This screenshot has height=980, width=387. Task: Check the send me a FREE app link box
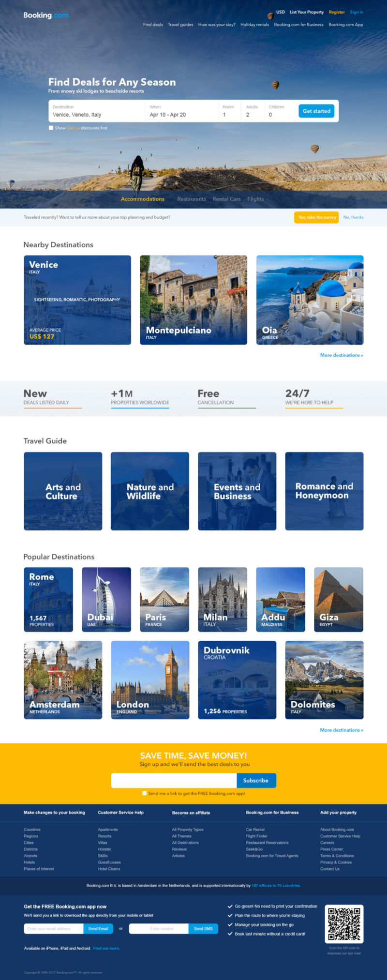[144, 793]
